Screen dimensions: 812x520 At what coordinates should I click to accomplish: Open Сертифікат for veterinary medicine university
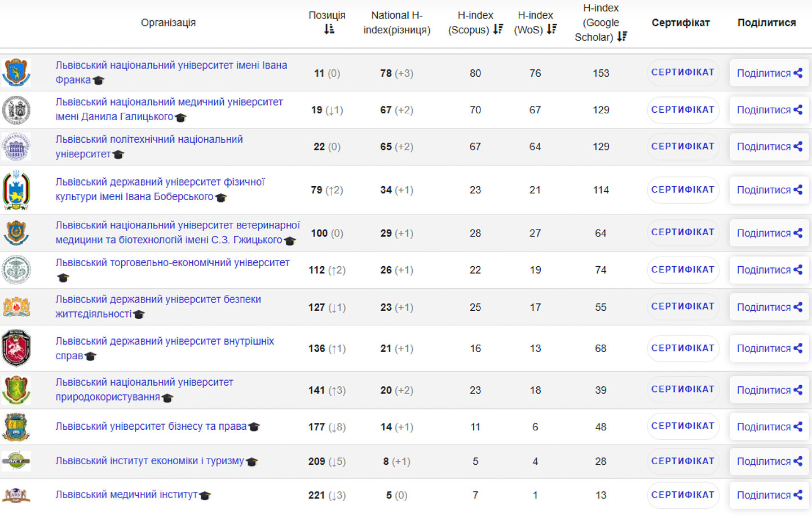[683, 232]
